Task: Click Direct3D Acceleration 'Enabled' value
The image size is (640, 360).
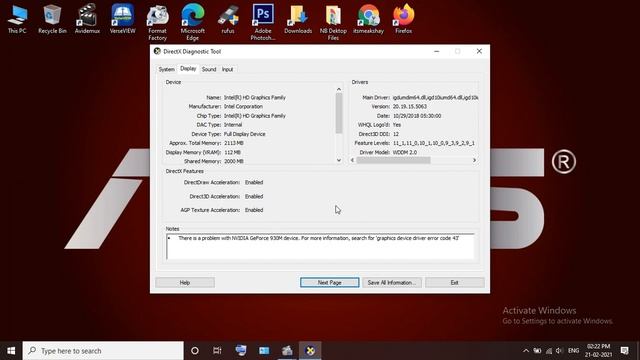Action: (x=254, y=196)
